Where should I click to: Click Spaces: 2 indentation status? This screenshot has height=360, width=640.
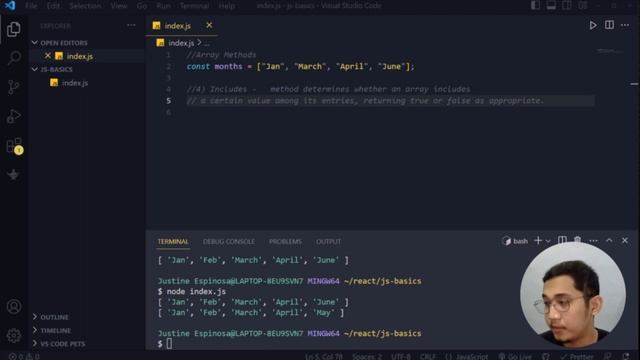click(367, 356)
